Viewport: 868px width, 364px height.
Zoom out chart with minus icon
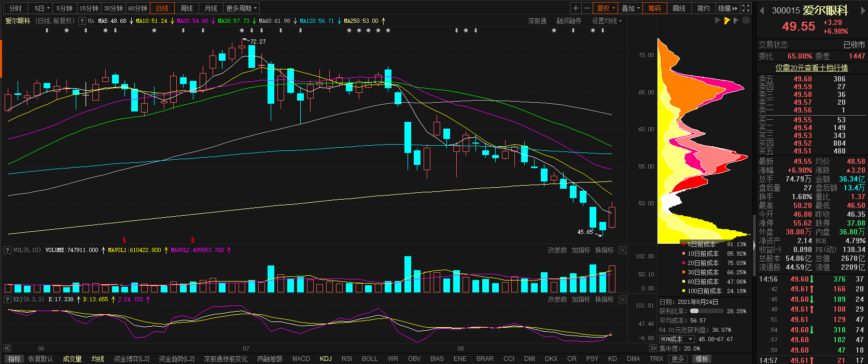click(587, 8)
